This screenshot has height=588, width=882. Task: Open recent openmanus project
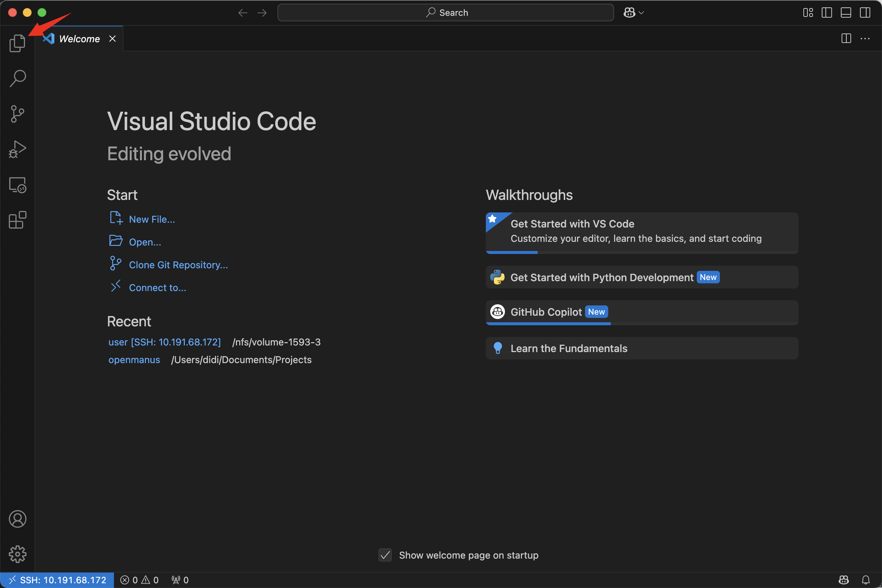click(134, 360)
